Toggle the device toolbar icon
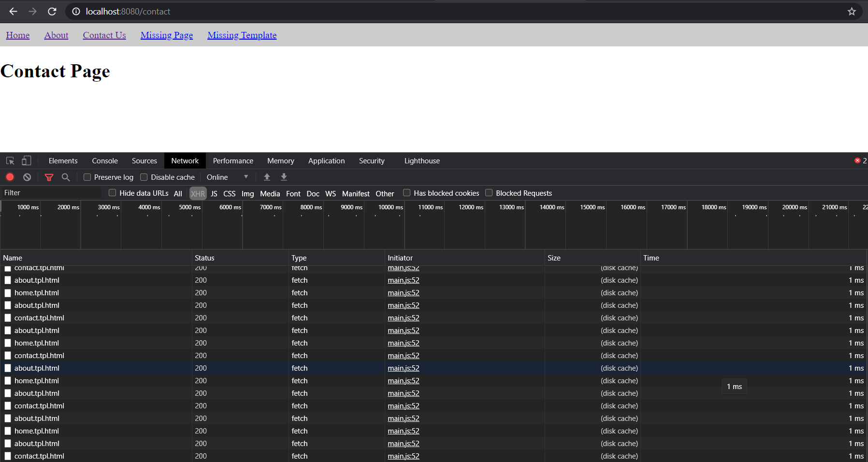Screen dimensions: 868x462 [26, 160]
